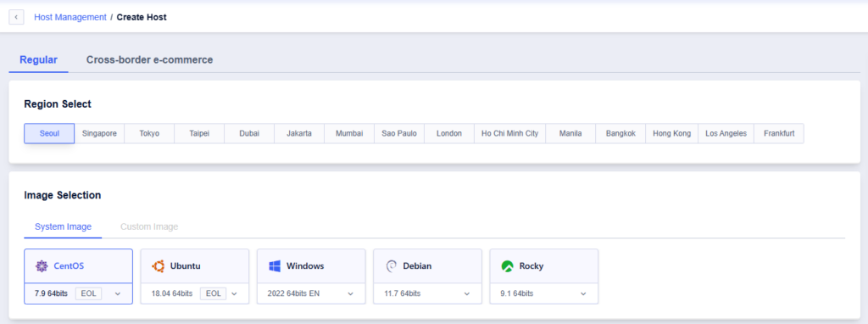Choose the Frankfurt region
This screenshot has width=868, height=324.
click(x=779, y=133)
